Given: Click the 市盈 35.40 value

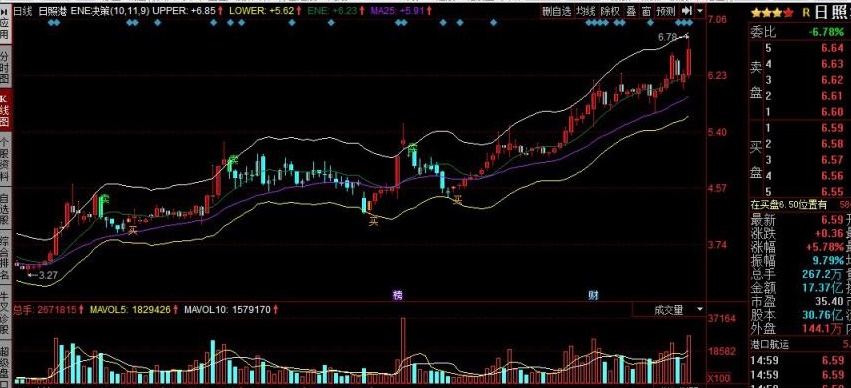Looking at the screenshot, I should tap(829, 301).
